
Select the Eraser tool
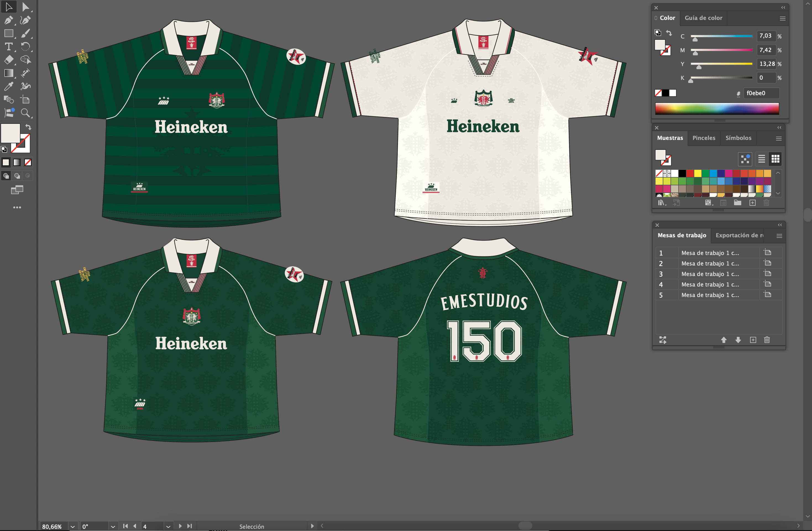click(x=9, y=60)
